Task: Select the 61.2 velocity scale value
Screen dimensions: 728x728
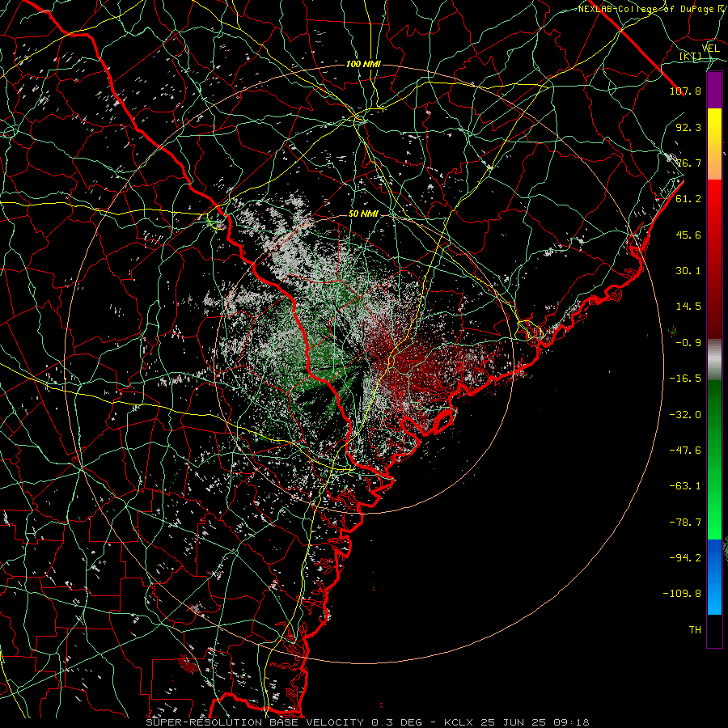Action: tap(688, 199)
